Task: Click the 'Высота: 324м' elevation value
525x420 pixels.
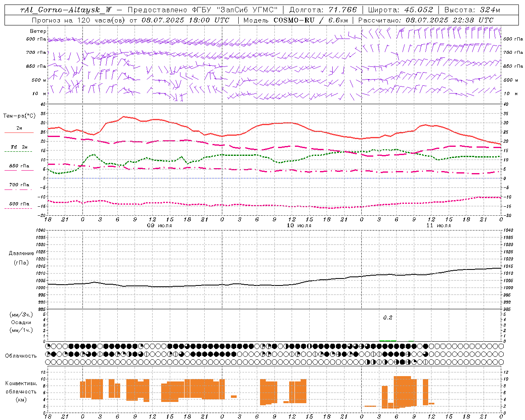Action: point(472,10)
